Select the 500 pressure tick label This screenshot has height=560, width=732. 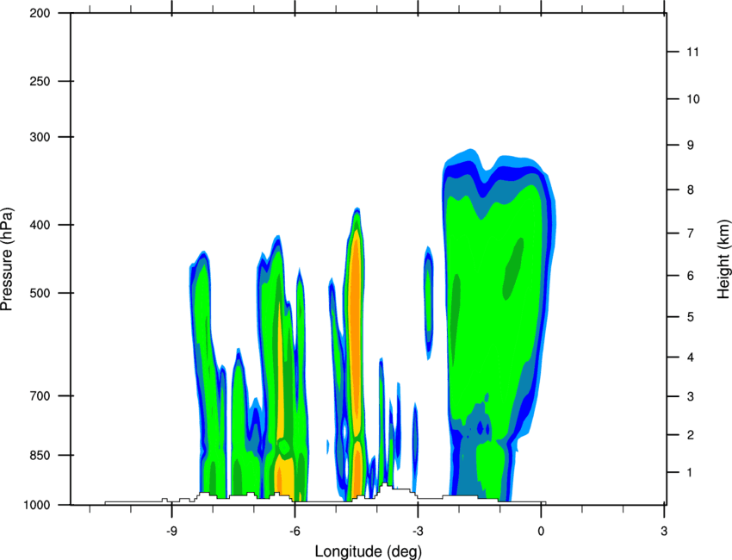pyautogui.click(x=40, y=293)
